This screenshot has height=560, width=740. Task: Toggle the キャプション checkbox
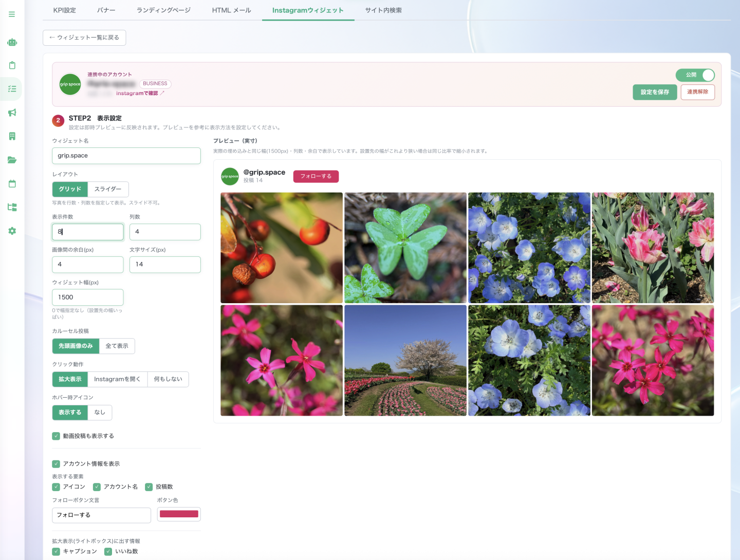tap(56, 552)
